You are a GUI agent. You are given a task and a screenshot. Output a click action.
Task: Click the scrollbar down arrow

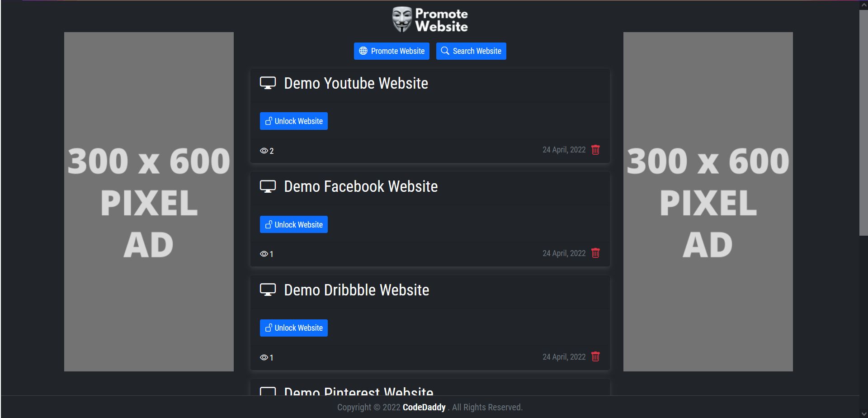pyautogui.click(x=863, y=413)
